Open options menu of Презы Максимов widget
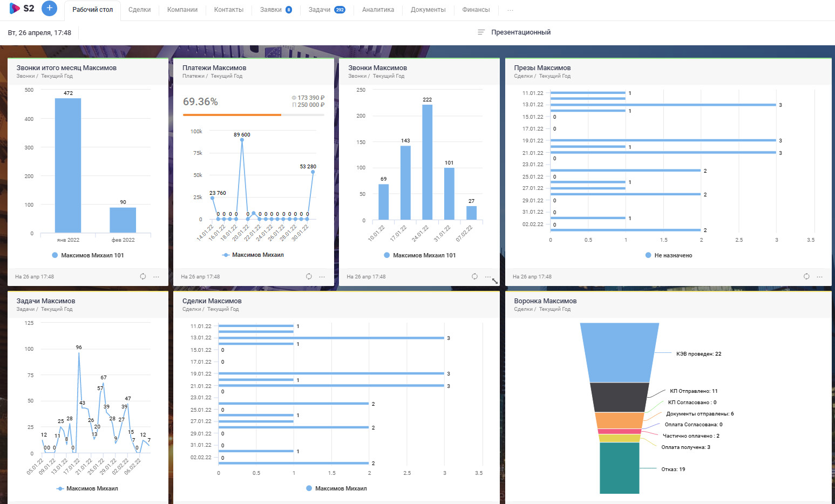This screenshot has width=835, height=504. coord(820,277)
